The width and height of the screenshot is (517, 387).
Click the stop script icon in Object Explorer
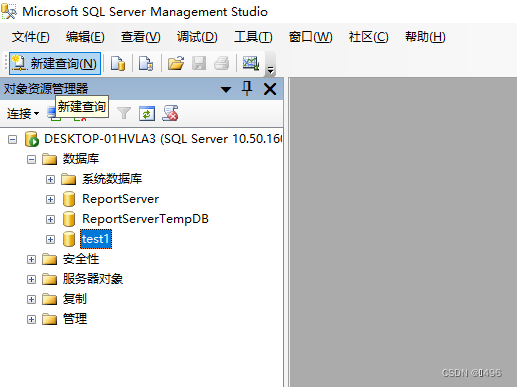[170, 113]
